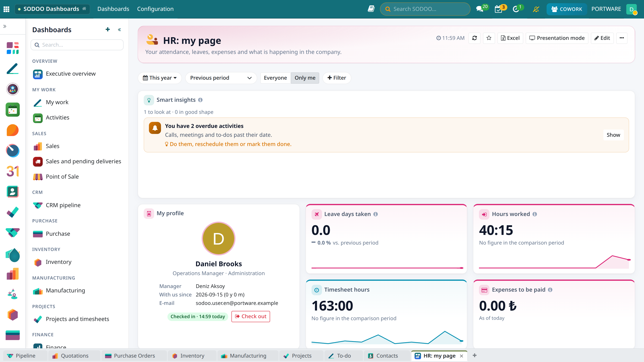This screenshot has width=644, height=362.
Task: Click the Check out button
Action: [x=251, y=316]
